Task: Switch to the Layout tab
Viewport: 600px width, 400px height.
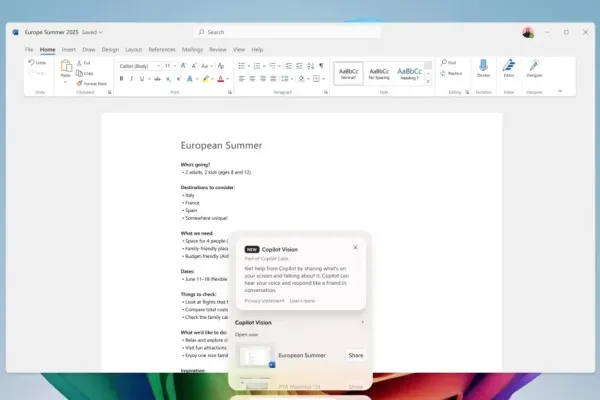Action: tap(134, 49)
